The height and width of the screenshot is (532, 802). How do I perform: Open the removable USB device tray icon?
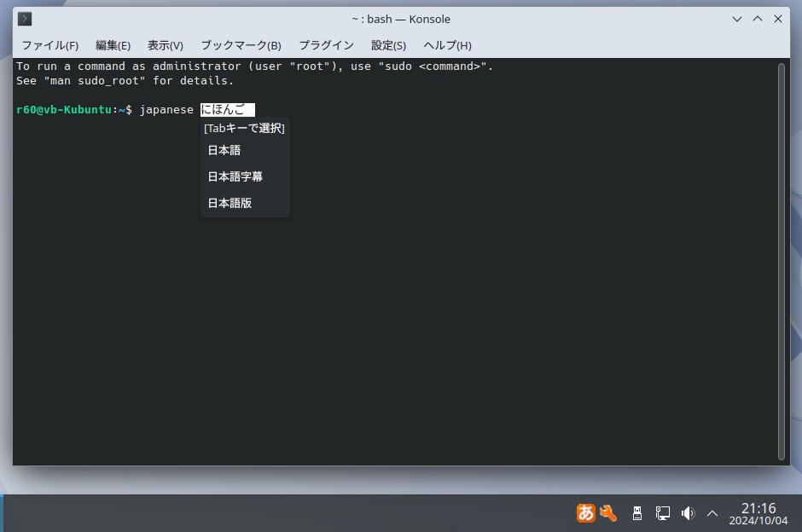click(x=636, y=512)
